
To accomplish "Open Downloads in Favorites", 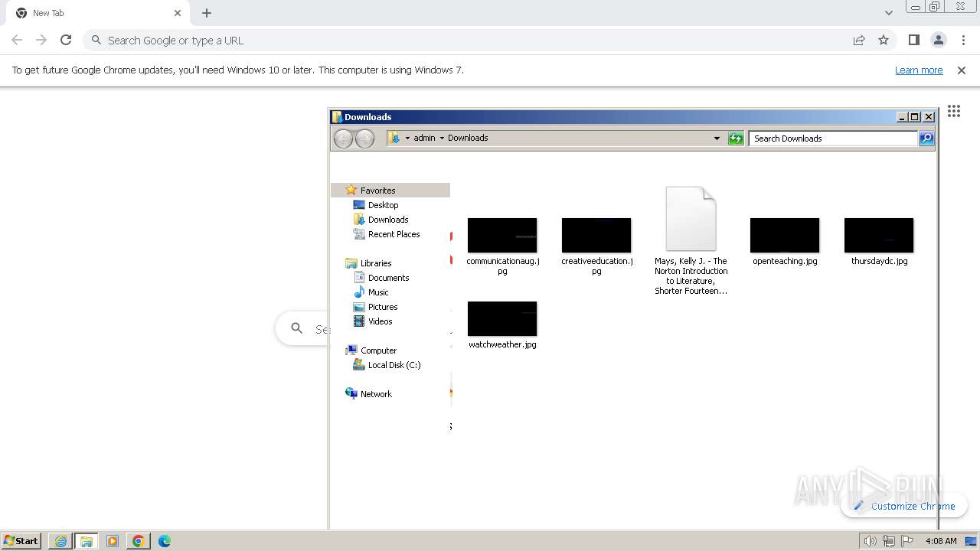I will 388,220.
